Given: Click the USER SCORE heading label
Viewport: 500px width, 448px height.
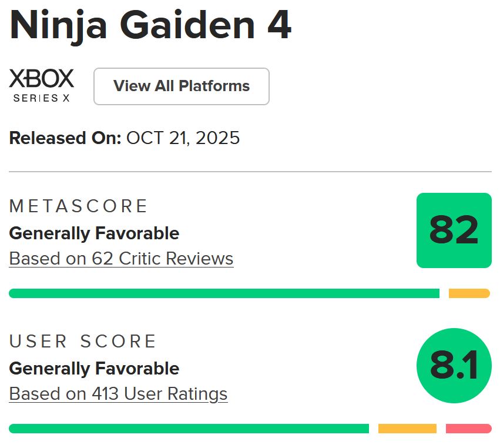Looking at the screenshot, I should pos(83,342).
